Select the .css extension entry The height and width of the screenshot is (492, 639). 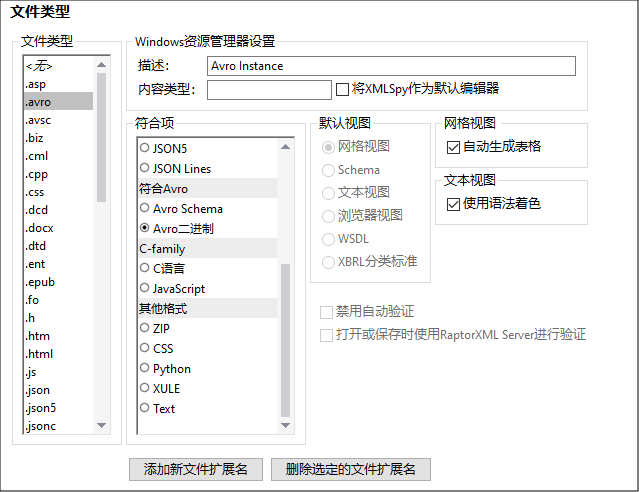point(58,192)
